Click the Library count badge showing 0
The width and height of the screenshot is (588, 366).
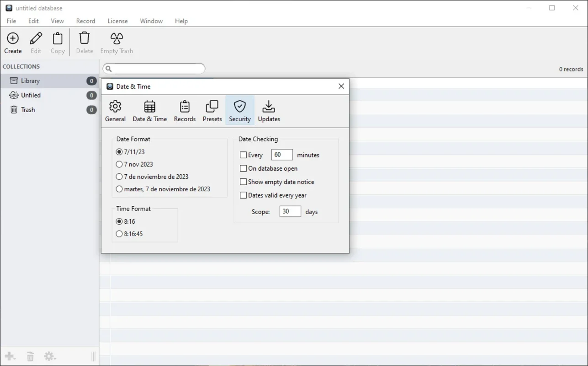coord(91,81)
